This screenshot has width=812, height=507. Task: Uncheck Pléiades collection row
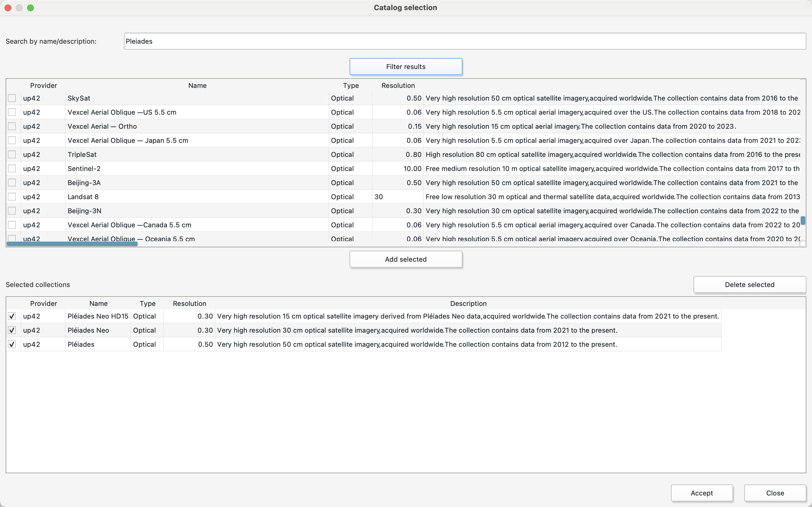pos(12,344)
